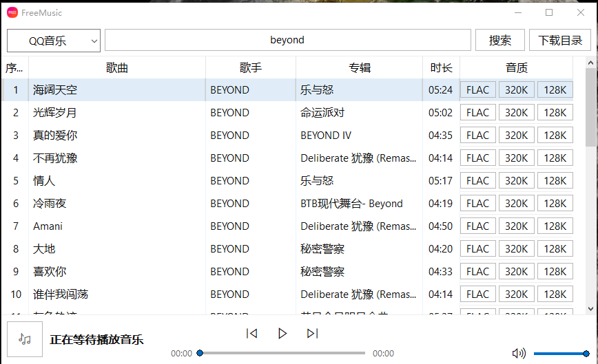The image size is (598, 364).
Task: Open the 下载目录 download folder
Action: pyautogui.click(x=560, y=40)
